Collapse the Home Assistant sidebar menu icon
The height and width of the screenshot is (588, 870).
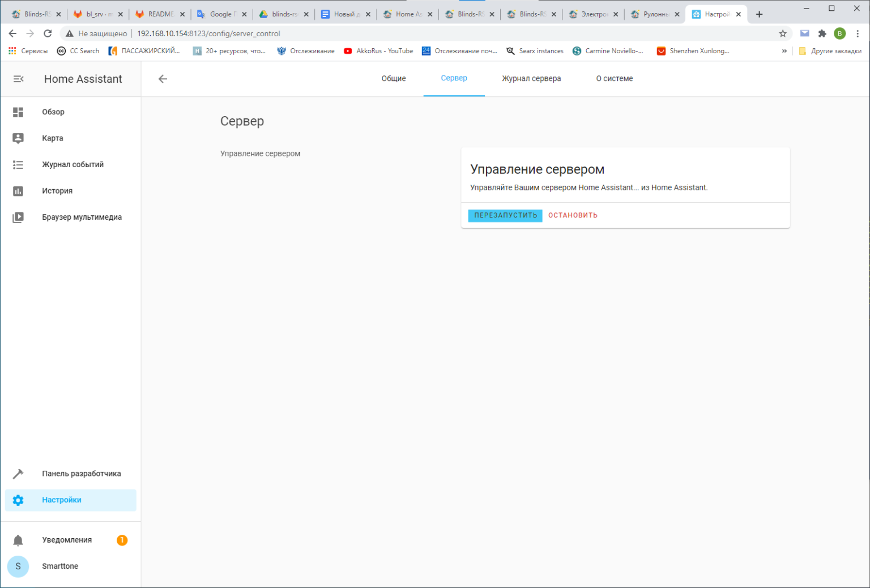coord(18,79)
